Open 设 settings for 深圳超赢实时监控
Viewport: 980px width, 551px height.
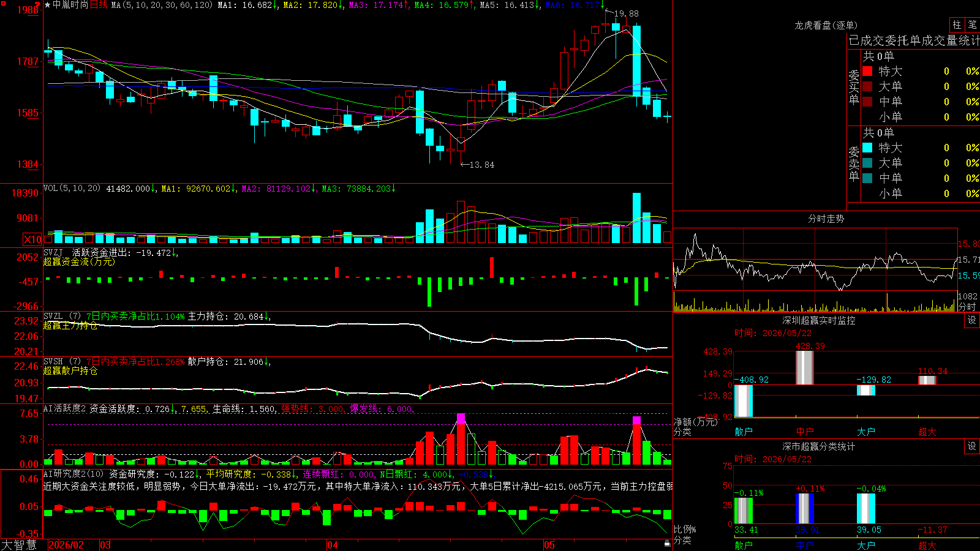tap(972, 320)
